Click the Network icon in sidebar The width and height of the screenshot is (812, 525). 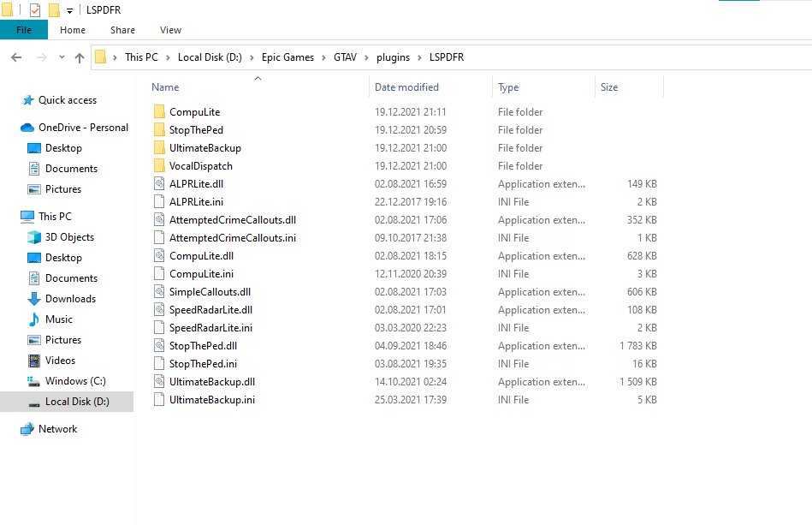(27, 429)
